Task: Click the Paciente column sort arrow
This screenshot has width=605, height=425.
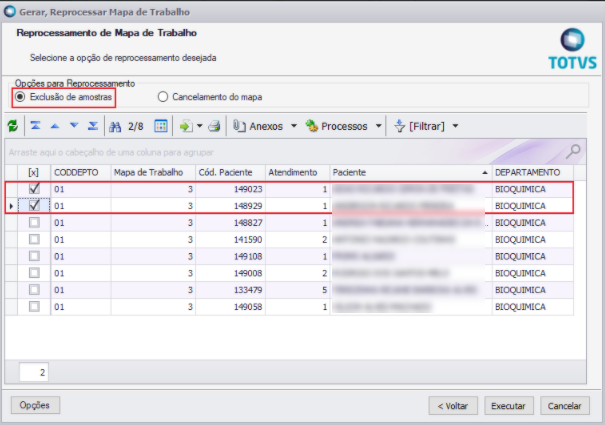Action: 485,173
